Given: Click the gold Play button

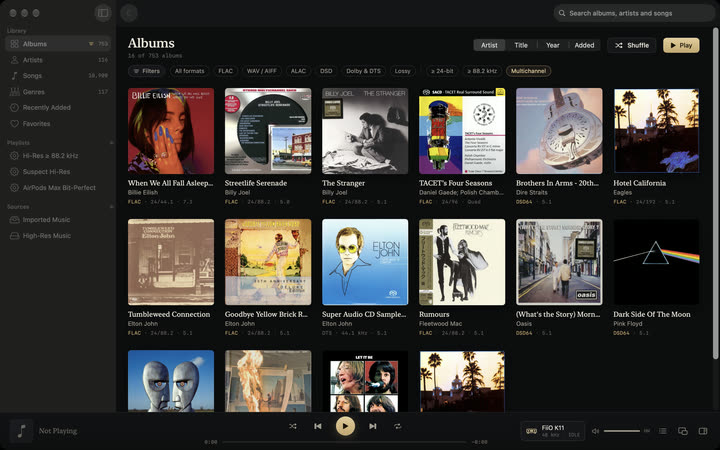Looking at the screenshot, I should (x=681, y=45).
